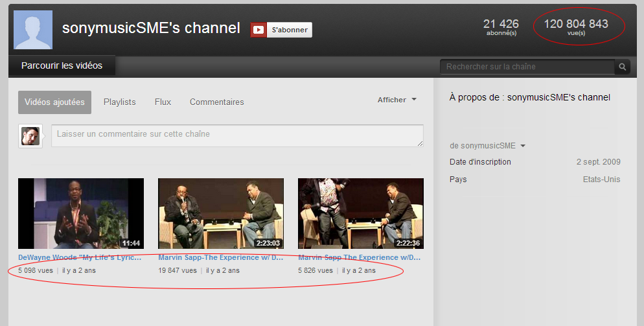Click the commenter profile picture

(x=30, y=136)
